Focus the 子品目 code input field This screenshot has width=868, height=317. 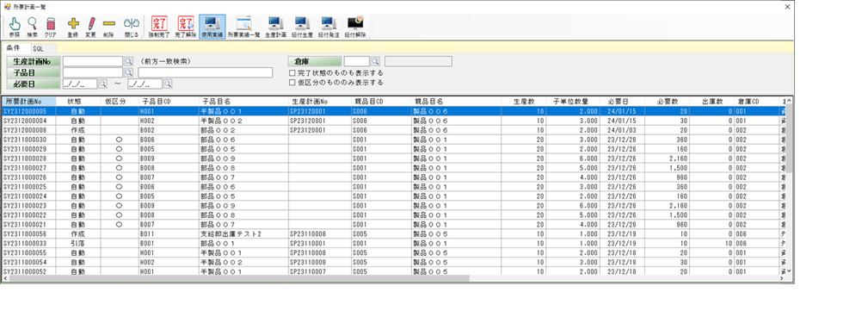(92, 72)
